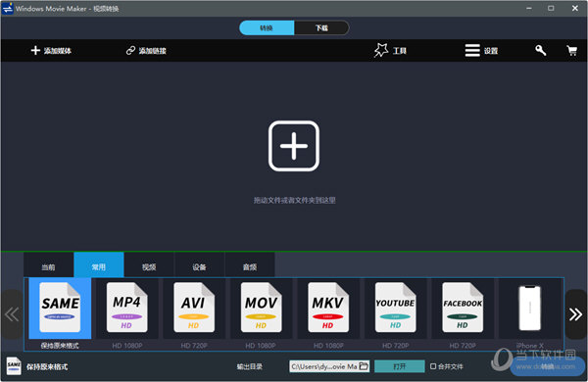This screenshot has width=588, height=382.
Task: Close the Windows Movie Maker window
Action: [x=575, y=8]
